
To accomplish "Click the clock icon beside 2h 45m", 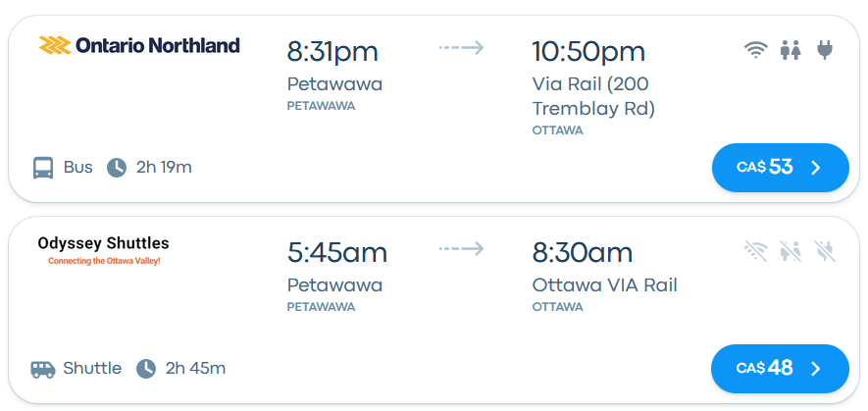I will [x=146, y=369].
